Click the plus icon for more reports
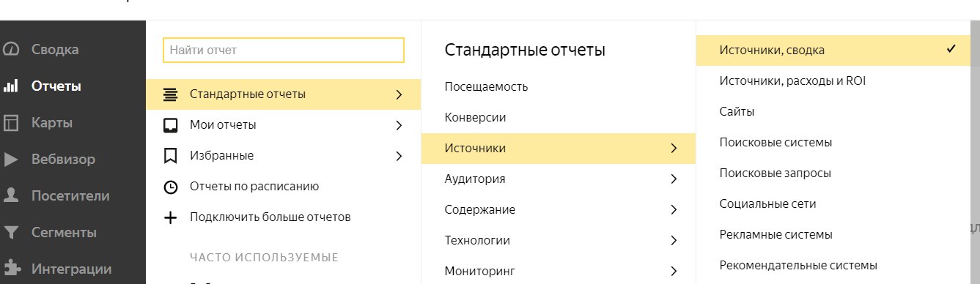Viewport: 980px width, 284px height. coord(170,217)
